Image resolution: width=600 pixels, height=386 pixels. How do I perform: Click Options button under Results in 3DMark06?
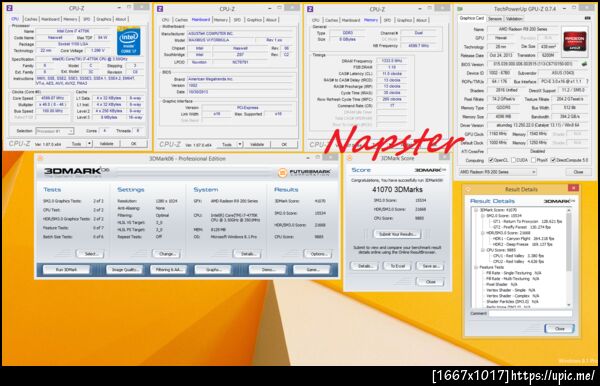click(318, 254)
